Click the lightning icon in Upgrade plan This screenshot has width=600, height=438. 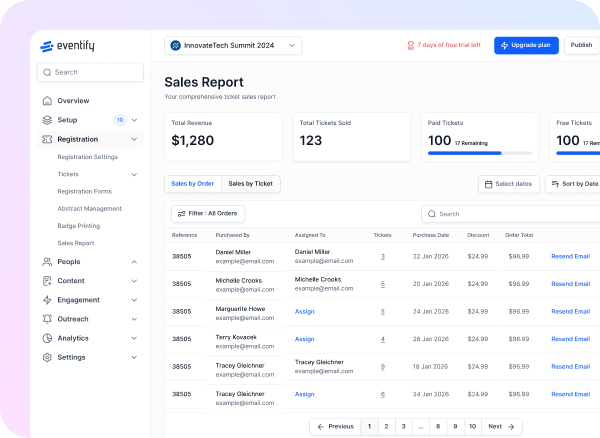click(504, 46)
